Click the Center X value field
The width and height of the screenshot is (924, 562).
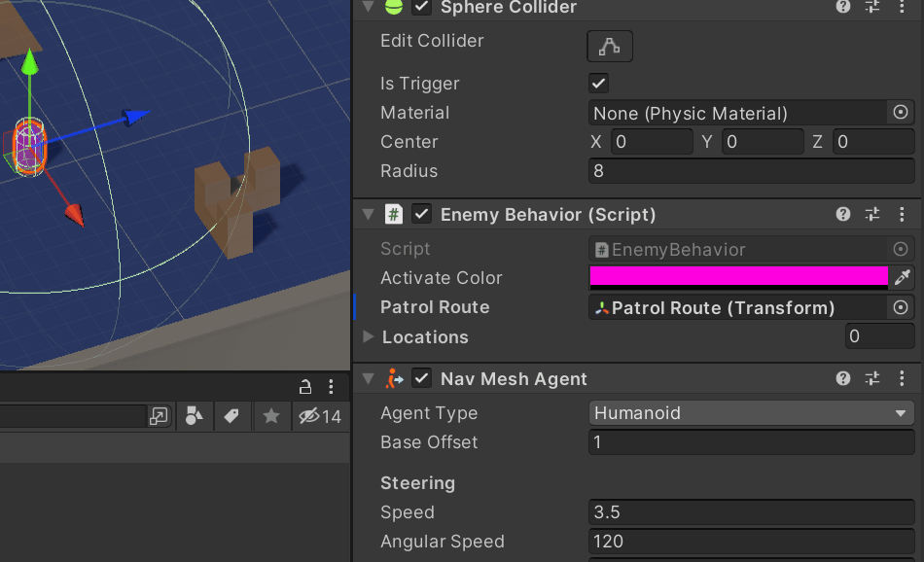point(652,142)
